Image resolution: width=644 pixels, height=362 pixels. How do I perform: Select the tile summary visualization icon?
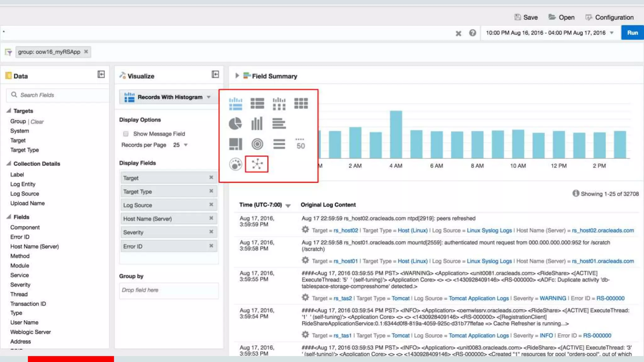(x=301, y=144)
